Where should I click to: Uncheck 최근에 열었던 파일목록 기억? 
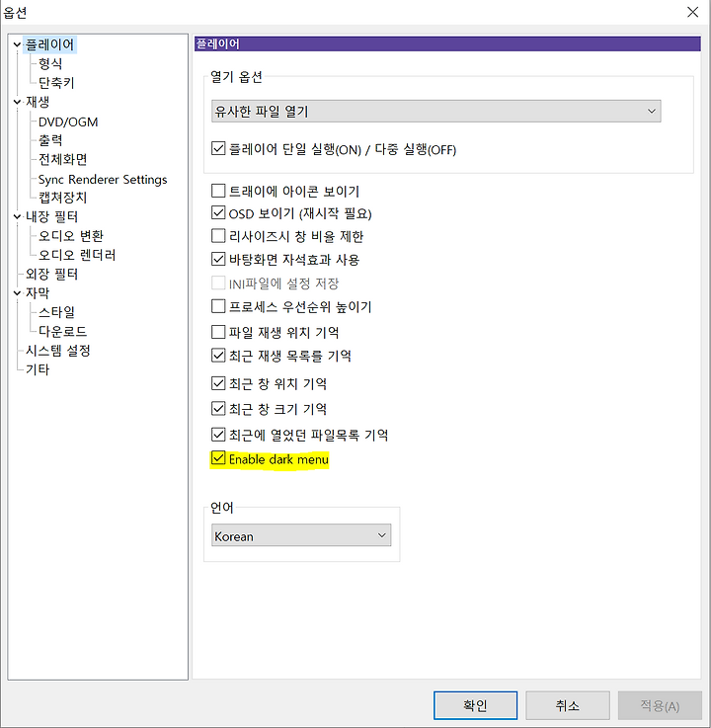(x=218, y=435)
